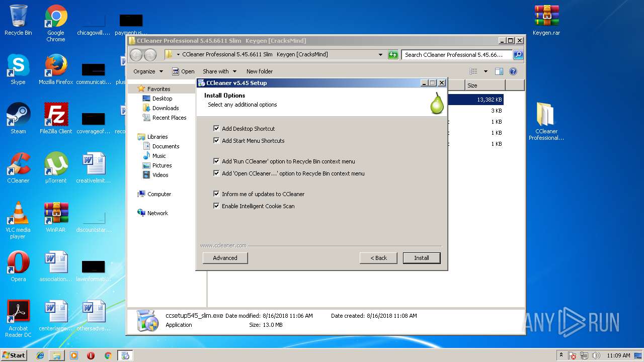
Task: Click the Explorer search magnifier icon
Action: coord(518,54)
